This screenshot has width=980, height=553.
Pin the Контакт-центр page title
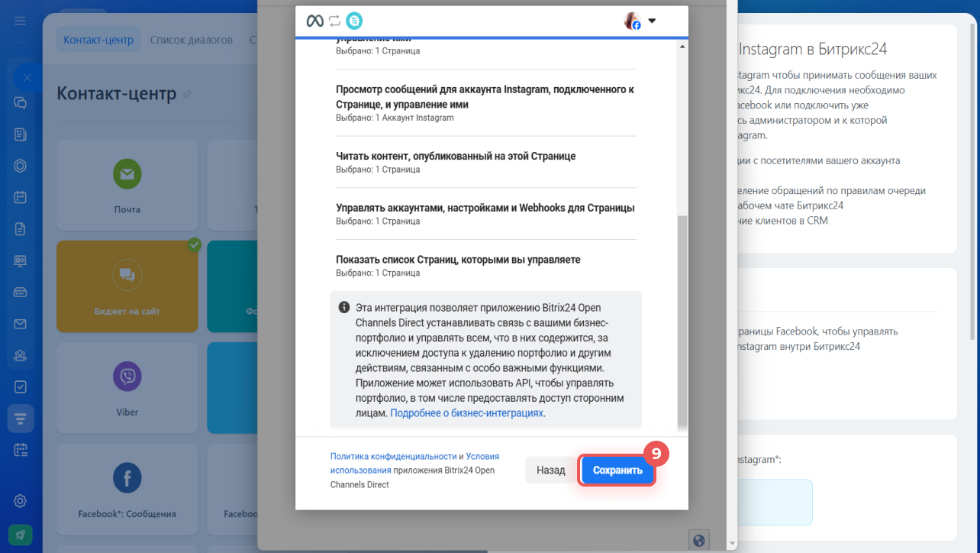[x=188, y=94]
